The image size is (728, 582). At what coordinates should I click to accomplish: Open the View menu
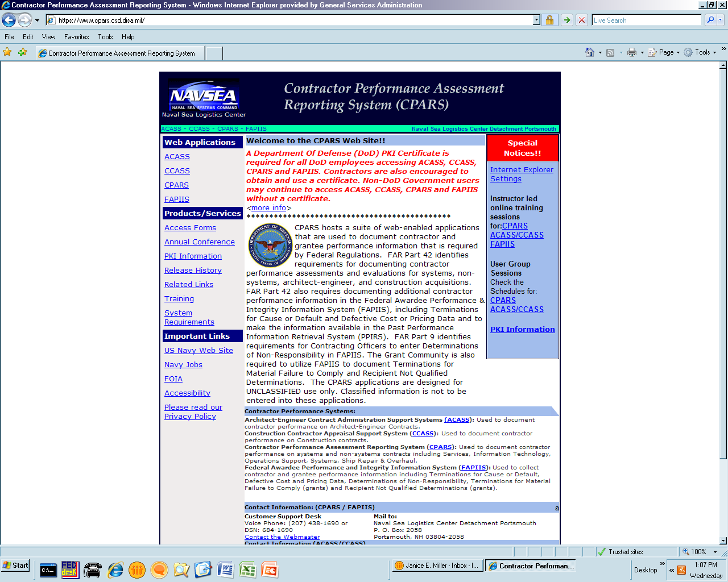click(x=49, y=37)
